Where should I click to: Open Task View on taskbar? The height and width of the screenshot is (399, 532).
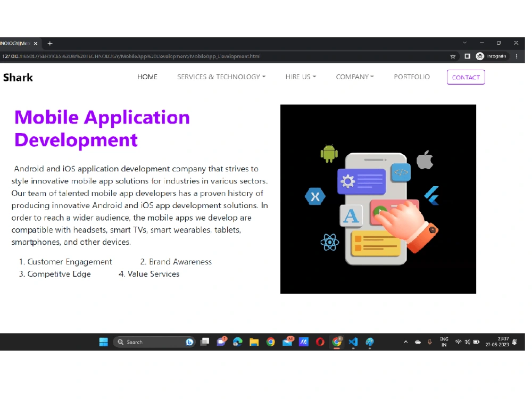205,342
